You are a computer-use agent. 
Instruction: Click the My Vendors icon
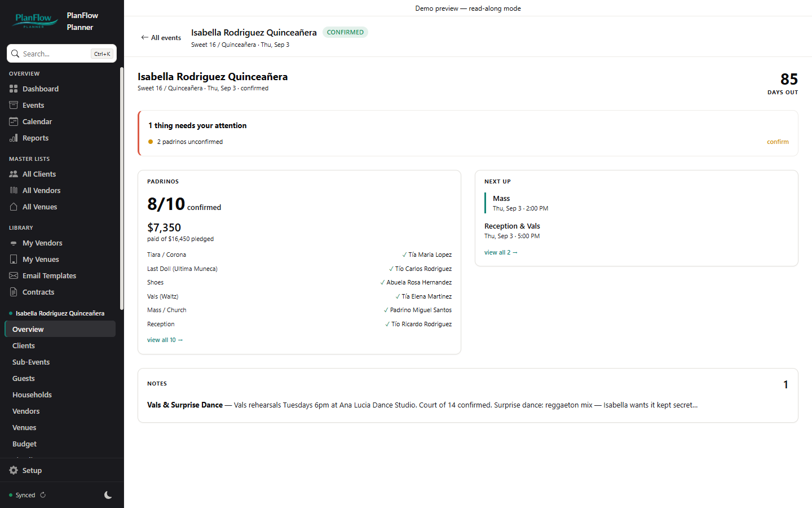coord(14,243)
